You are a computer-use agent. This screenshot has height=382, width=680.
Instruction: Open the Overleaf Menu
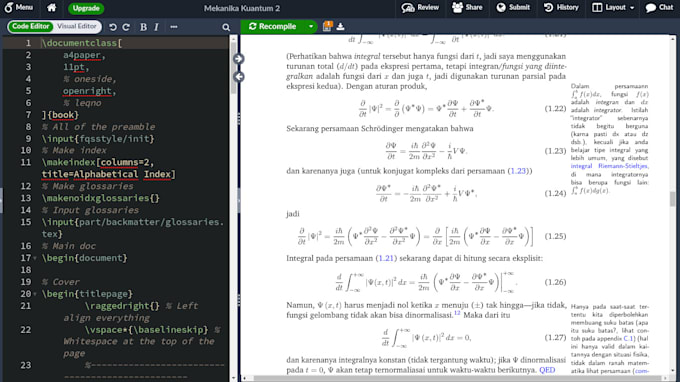(18, 7)
